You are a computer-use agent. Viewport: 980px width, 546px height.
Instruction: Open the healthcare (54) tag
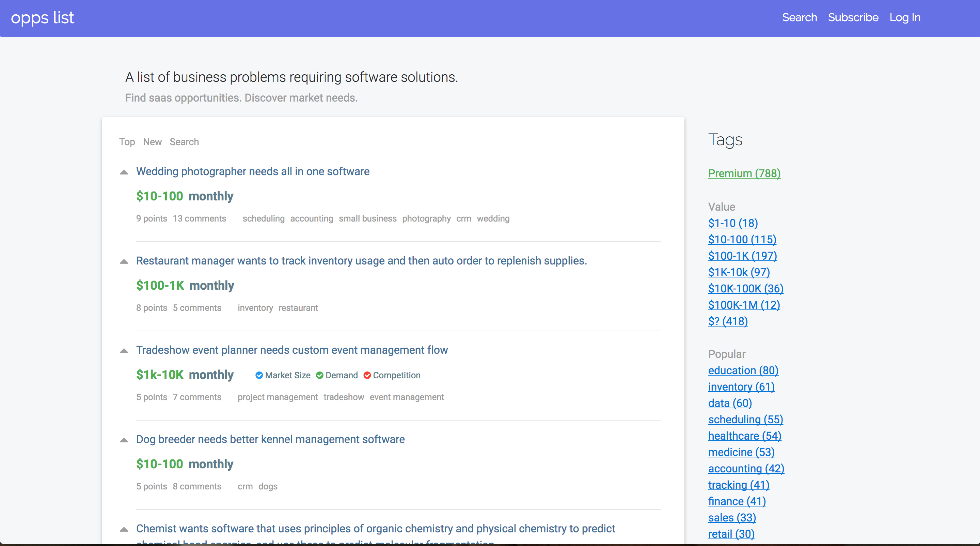point(744,436)
